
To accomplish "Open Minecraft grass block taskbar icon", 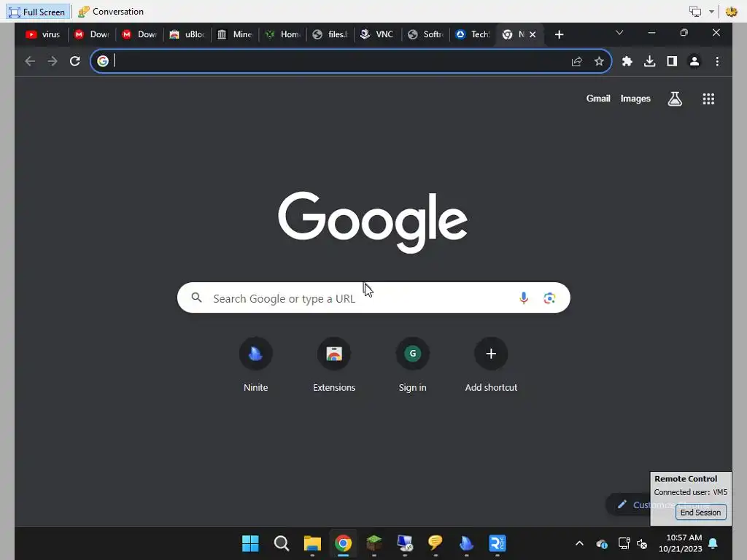I will pyautogui.click(x=374, y=543).
